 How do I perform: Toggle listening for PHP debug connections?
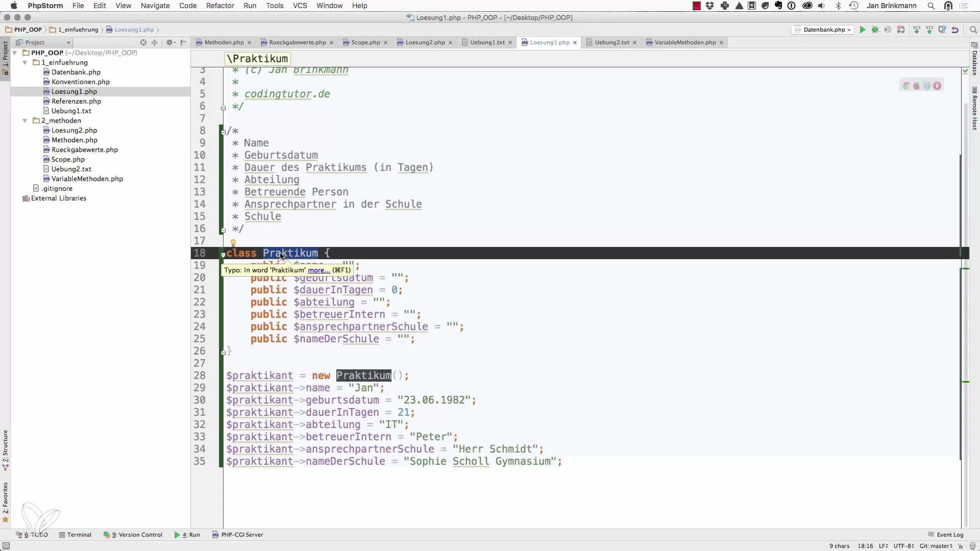(901, 30)
